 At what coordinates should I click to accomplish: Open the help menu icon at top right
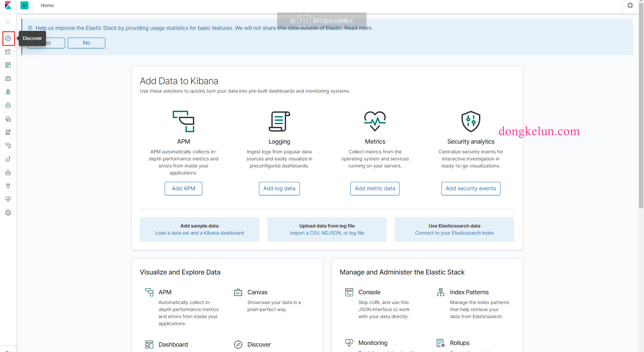[630, 5]
